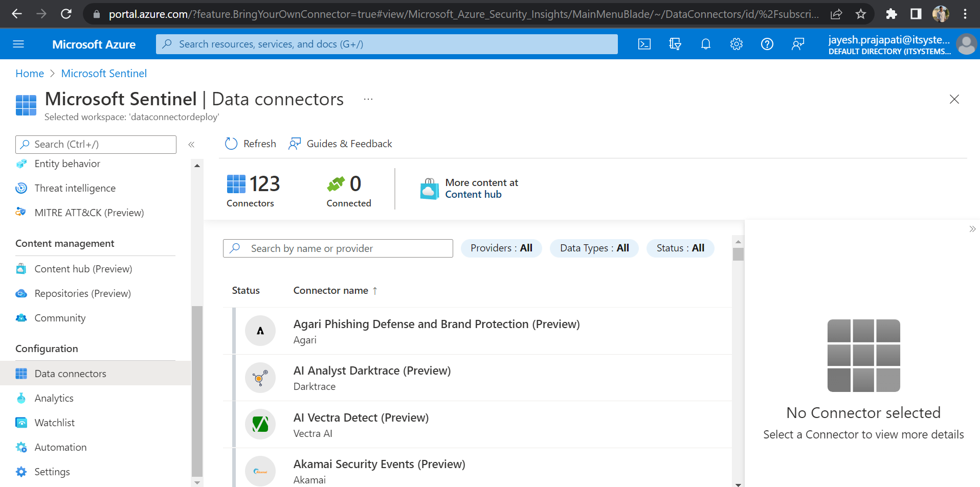Select Data connectors in the menu
Image resolution: width=980 pixels, height=487 pixels.
(x=96, y=374)
